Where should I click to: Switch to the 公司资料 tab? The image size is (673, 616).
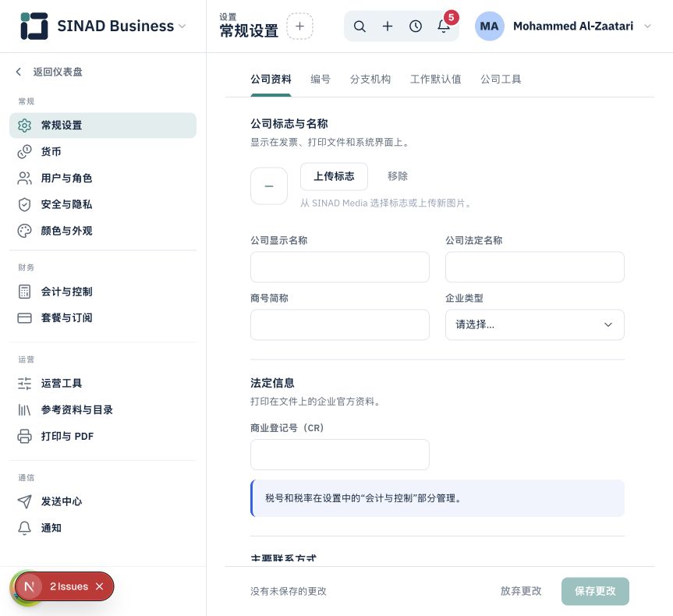tap(271, 80)
